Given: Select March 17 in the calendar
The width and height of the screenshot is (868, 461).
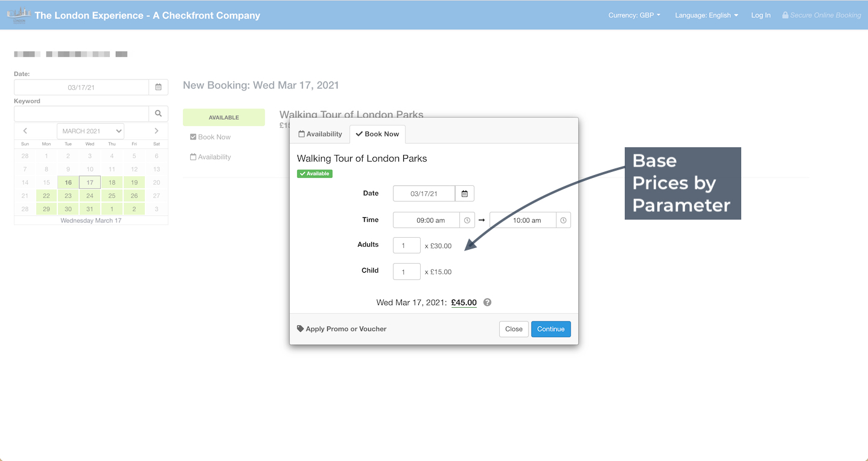Looking at the screenshot, I should (x=90, y=182).
